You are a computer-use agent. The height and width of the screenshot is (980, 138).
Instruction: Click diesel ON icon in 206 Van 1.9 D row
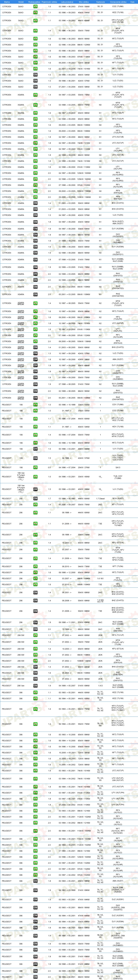pyautogui.click(x=35, y=686)
